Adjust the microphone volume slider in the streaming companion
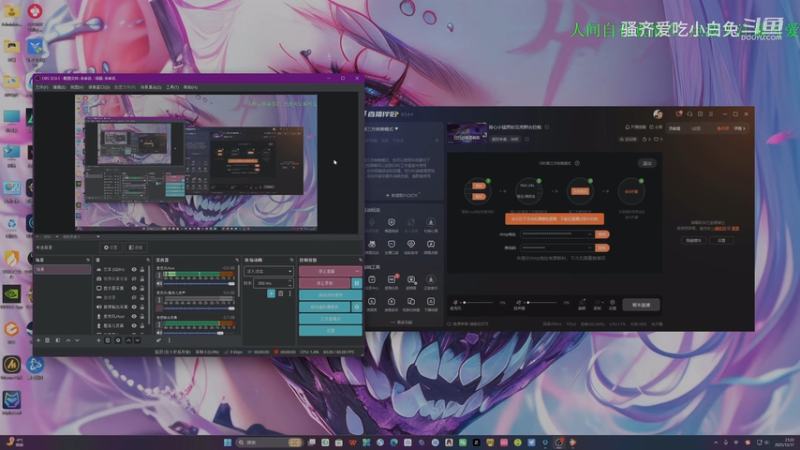This screenshot has height=450, width=800. pos(478,303)
